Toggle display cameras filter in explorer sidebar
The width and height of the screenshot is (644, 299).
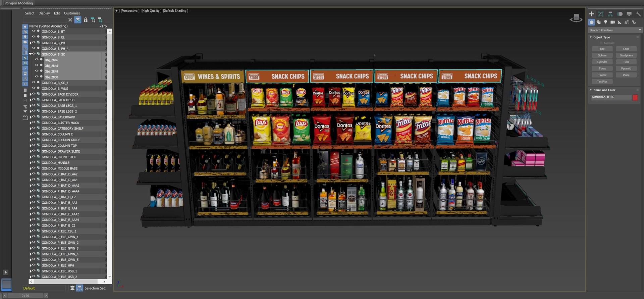click(25, 42)
